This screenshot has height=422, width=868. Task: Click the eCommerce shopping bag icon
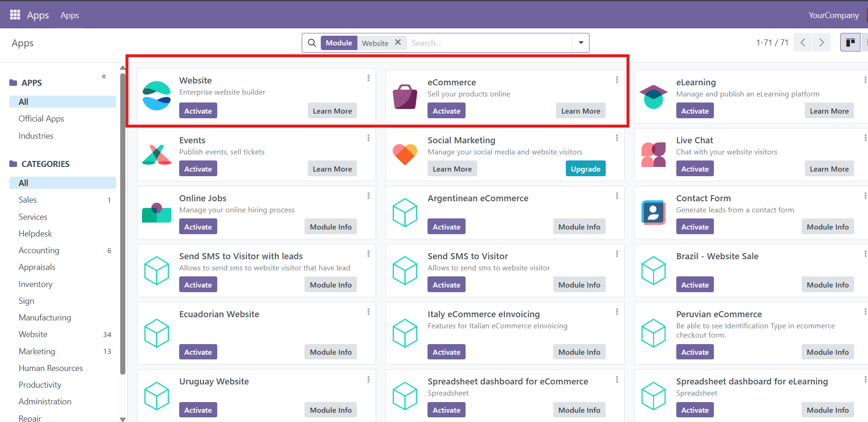(x=405, y=96)
